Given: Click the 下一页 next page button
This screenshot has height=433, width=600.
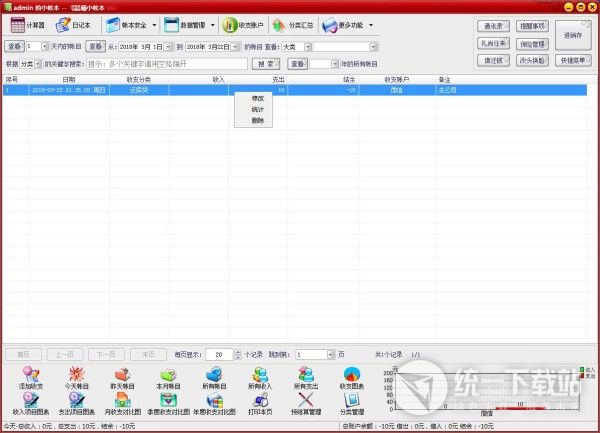Looking at the screenshot, I should click(x=106, y=355).
